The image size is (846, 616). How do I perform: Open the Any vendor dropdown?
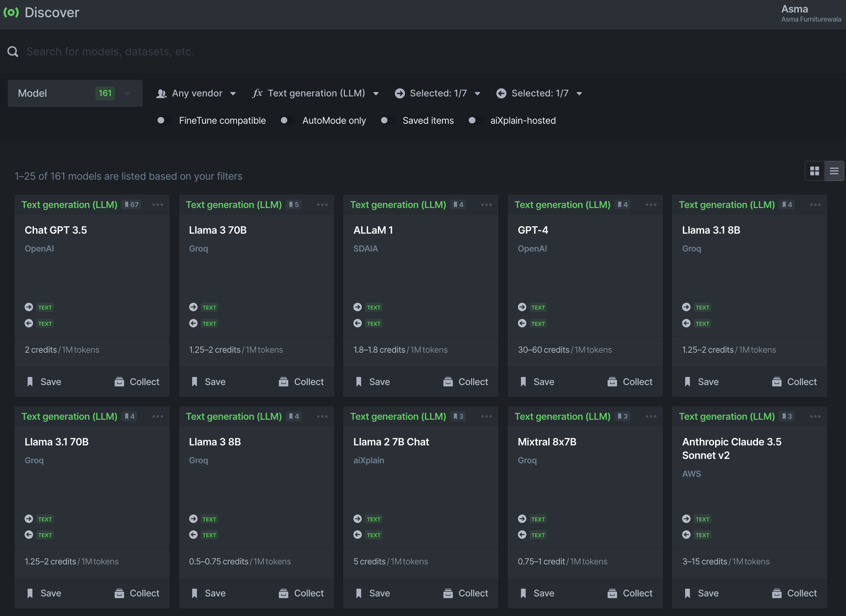tap(196, 93)
